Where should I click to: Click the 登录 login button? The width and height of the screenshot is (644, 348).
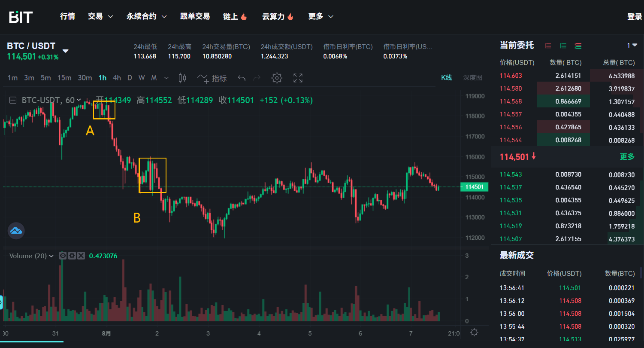(634, 16)
